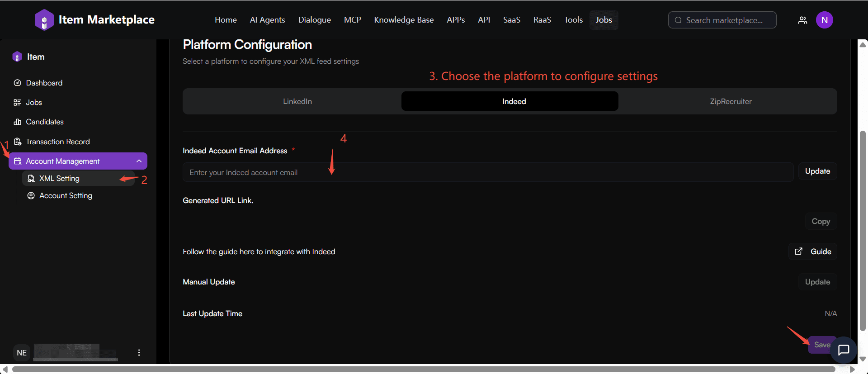Select the LinkedIn platform tab

(297, 101)
